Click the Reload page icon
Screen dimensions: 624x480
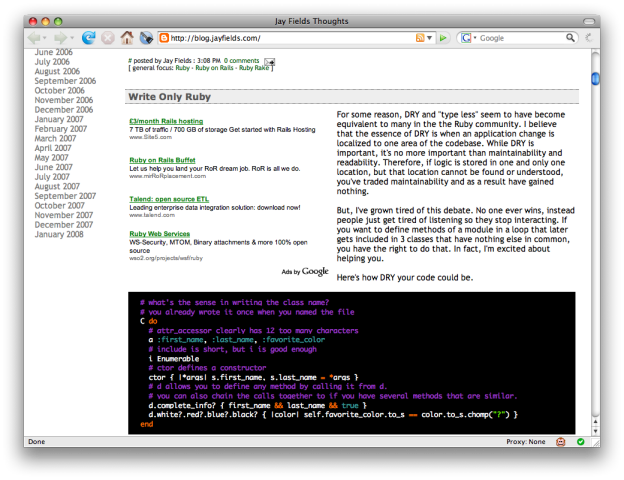click(88, 38)
